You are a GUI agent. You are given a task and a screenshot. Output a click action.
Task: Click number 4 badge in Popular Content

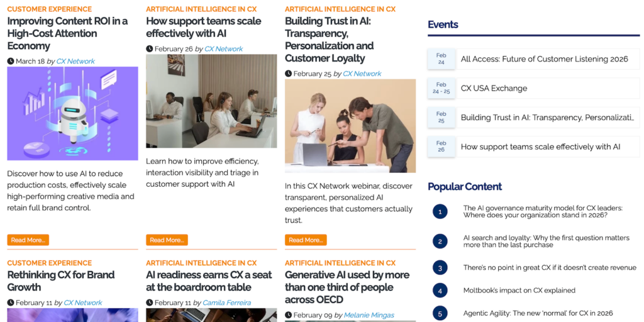[x=440, y=291]
